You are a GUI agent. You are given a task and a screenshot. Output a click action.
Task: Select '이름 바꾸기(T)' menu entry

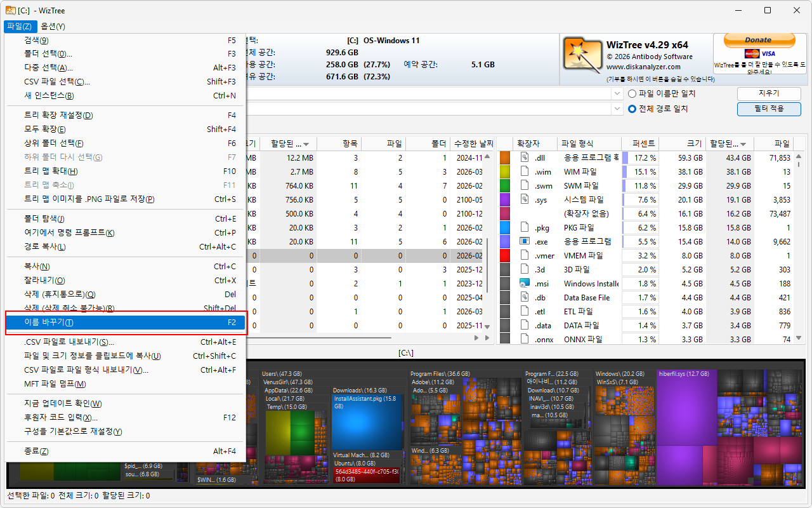point(125,323)
